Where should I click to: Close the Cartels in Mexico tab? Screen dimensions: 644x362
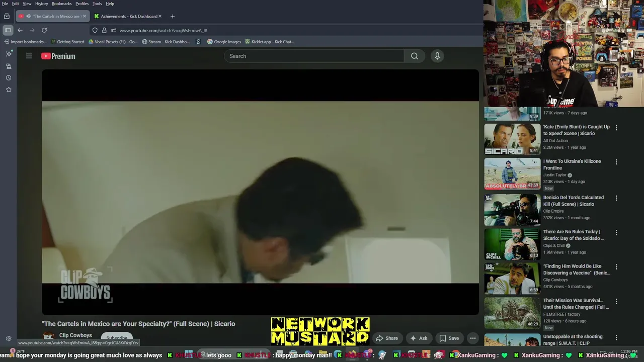(x=85, y=16)
